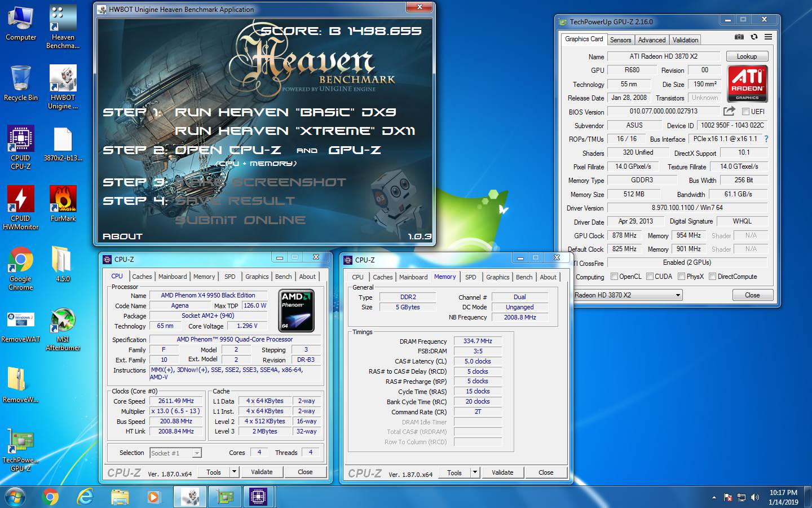Click the GPU-Z screenshot camera icon

click(x=739, y=37)
